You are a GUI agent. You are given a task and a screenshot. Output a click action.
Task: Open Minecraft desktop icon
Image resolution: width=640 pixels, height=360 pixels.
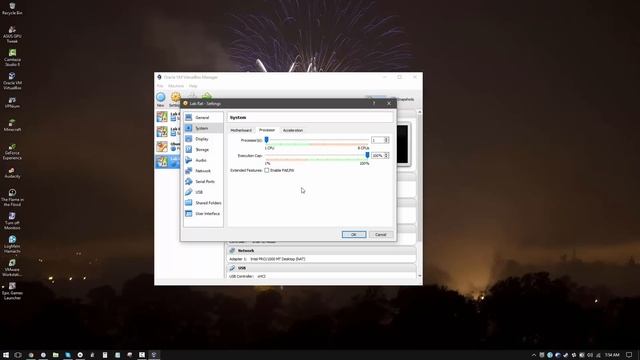tap(12, 125)
